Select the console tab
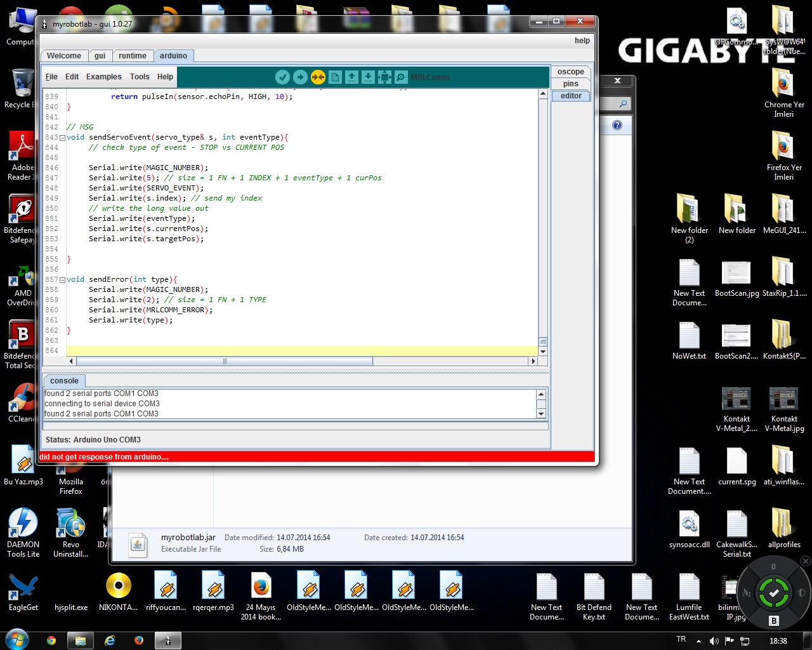This screenshot has height=650, width=812. 64,381
